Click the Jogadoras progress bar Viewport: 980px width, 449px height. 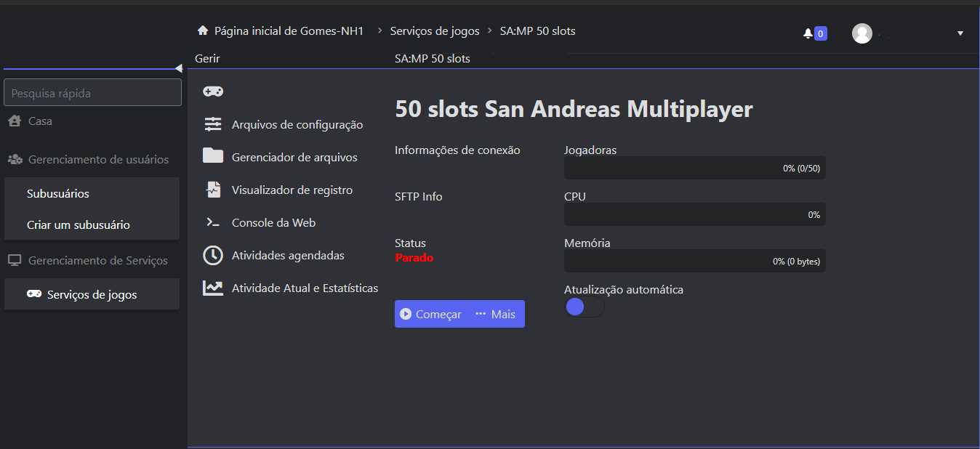tap(695, 168)
